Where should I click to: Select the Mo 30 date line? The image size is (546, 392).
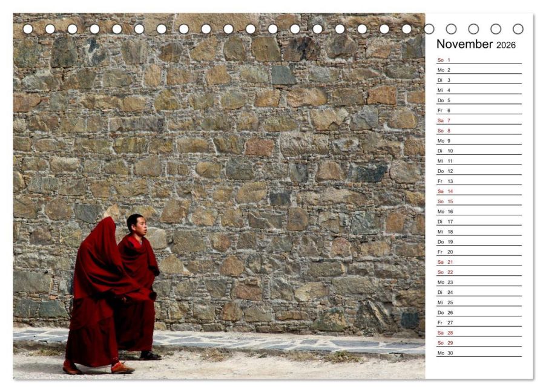pyautogui.click(x=479, y=353)
